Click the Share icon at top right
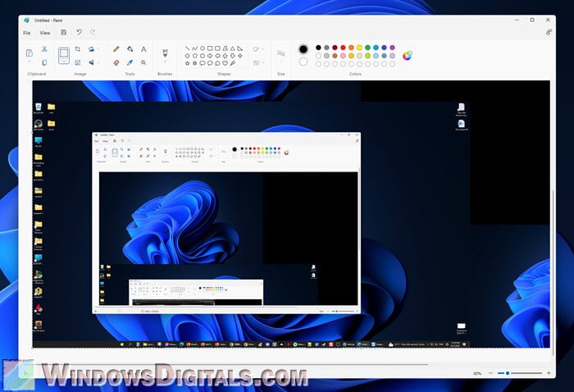574x392 pixels. pyautogui.click(x=549, y=33)
